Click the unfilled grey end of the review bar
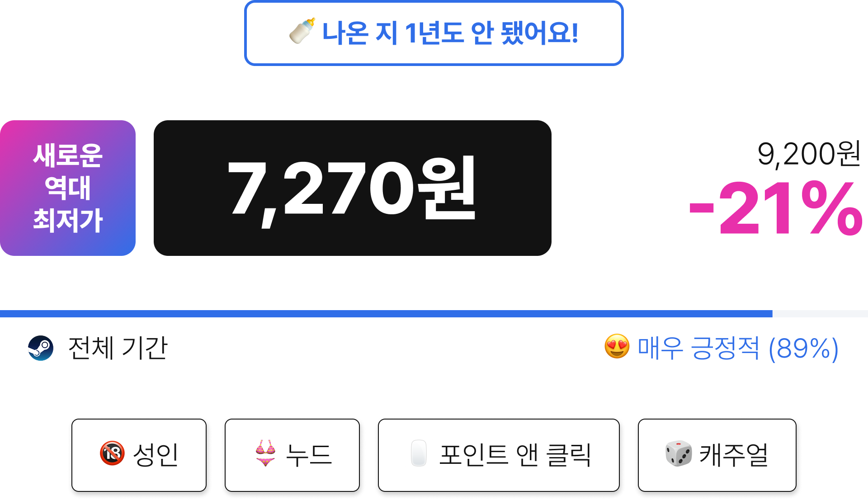This screenshot has width=868, height=500. coord(820,314)
